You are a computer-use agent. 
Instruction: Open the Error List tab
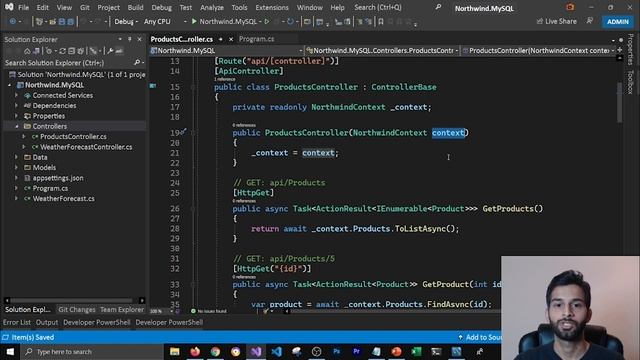[x=17, y=322]
